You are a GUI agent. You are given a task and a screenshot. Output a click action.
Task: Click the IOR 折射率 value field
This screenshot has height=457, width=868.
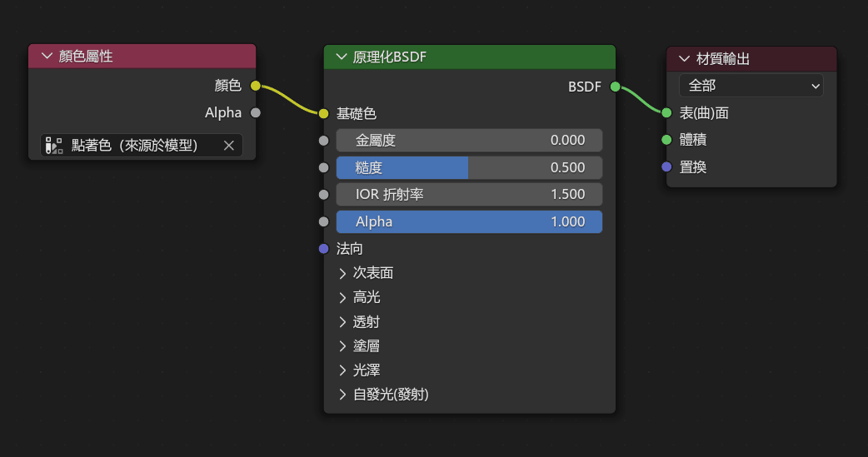(470, 195)
